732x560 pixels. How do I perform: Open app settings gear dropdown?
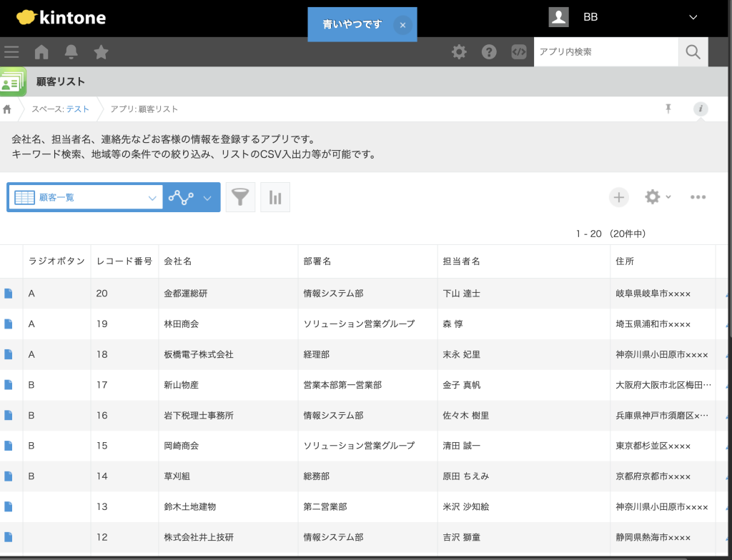click(x=657, y=197)
